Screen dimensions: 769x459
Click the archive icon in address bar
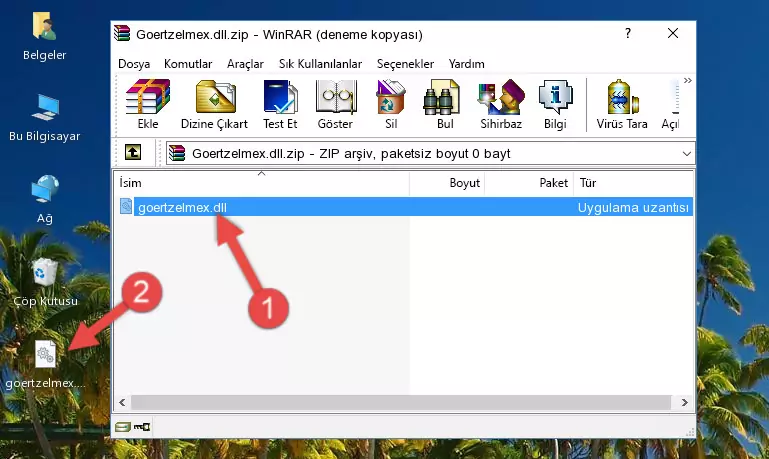[177, 153]
